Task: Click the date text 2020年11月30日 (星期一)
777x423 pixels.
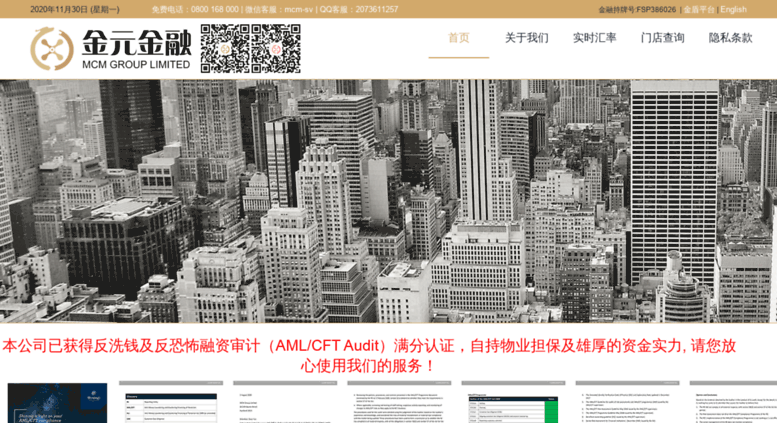Action: (x=75, y=9)
